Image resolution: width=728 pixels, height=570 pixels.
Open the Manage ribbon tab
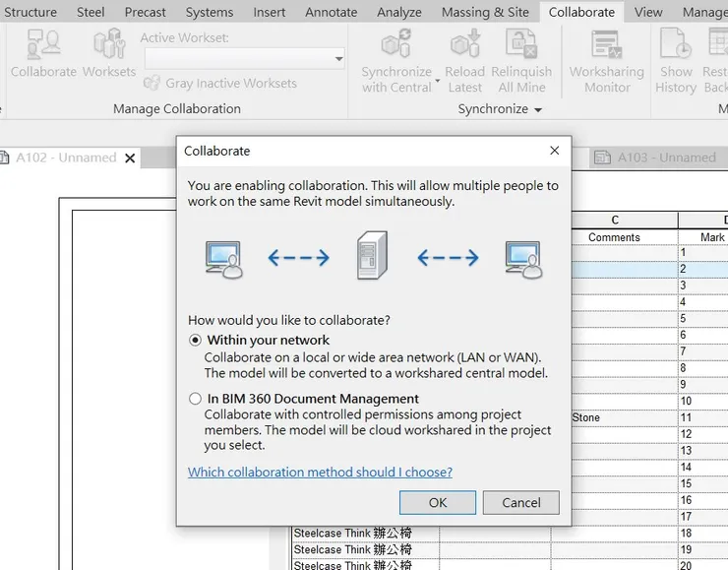pyautogui.click(x=704, y=12)
